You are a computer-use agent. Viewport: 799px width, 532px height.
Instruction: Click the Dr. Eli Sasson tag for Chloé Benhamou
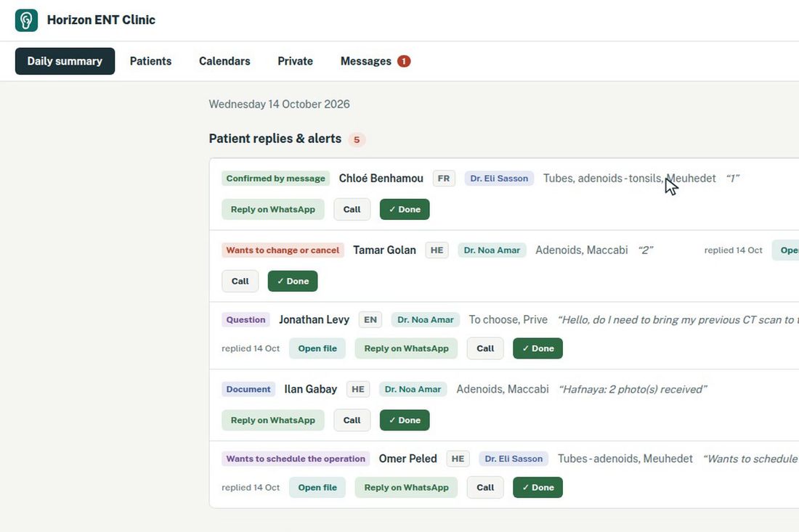point(499,179)
